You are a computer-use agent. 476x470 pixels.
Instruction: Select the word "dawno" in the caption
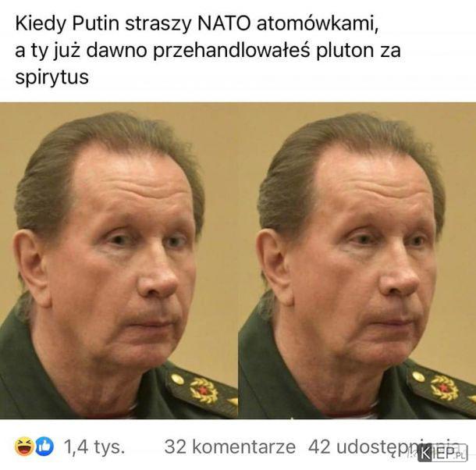point(116,51)
